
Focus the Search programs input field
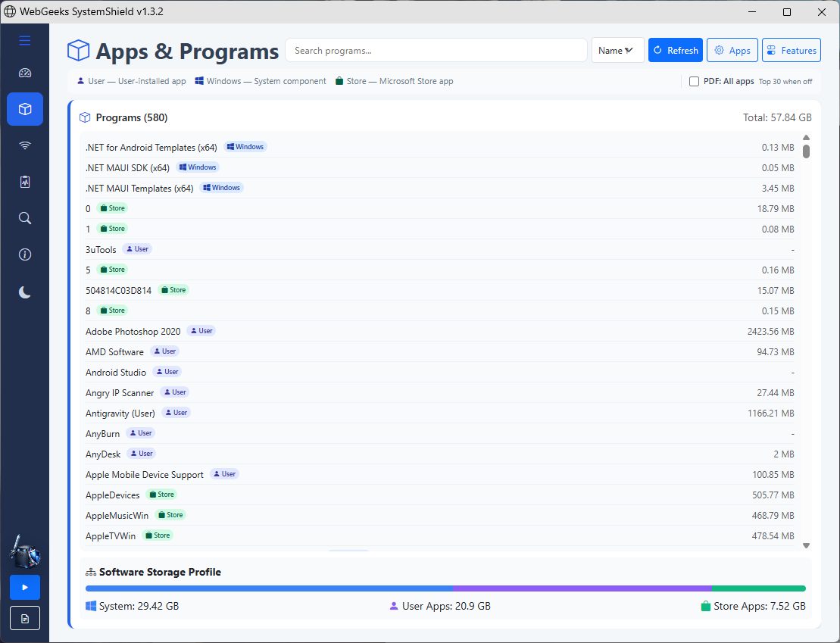[436, 51]
